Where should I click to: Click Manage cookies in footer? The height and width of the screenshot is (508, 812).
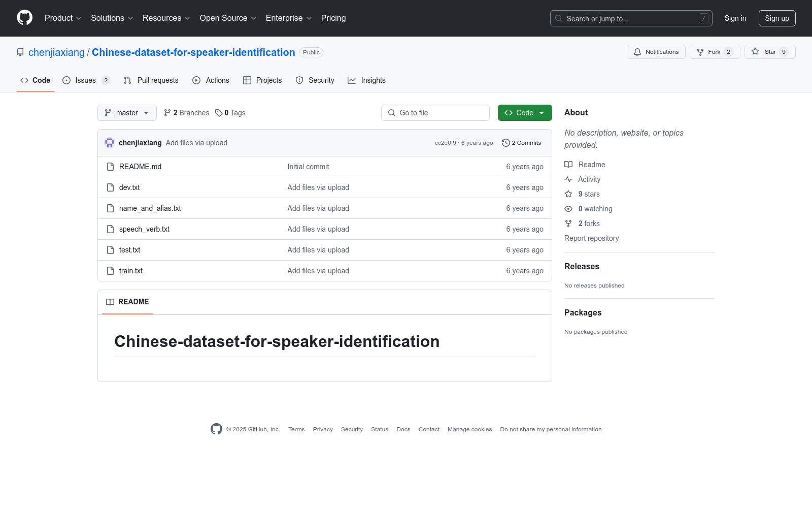pos(470,429)
